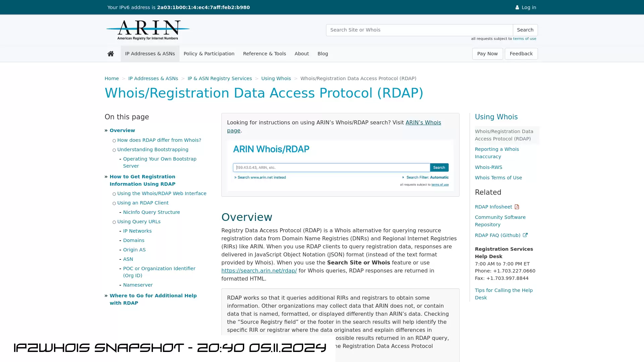Open Whois Terms of Use sidebar link
Screen dimensions: 644x362
498,178
